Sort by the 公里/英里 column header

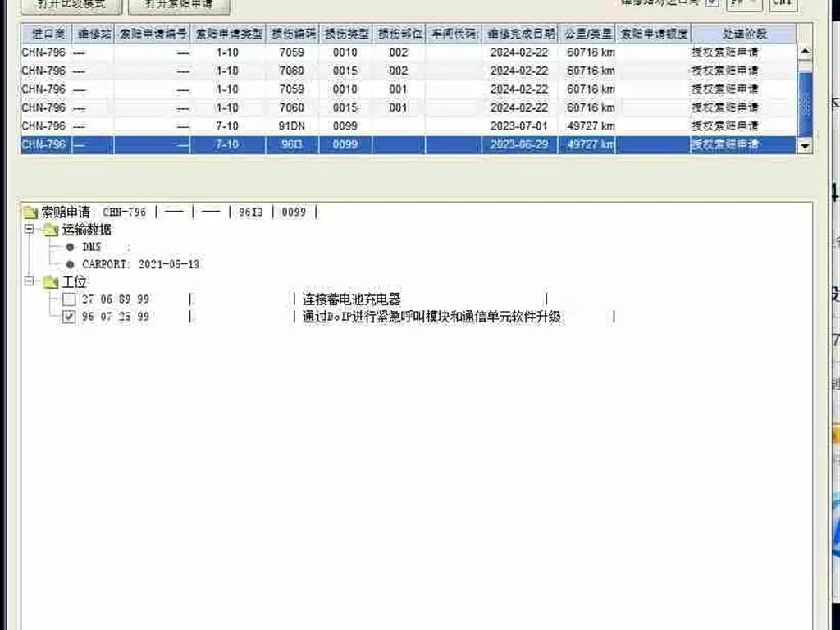point(587,34)
